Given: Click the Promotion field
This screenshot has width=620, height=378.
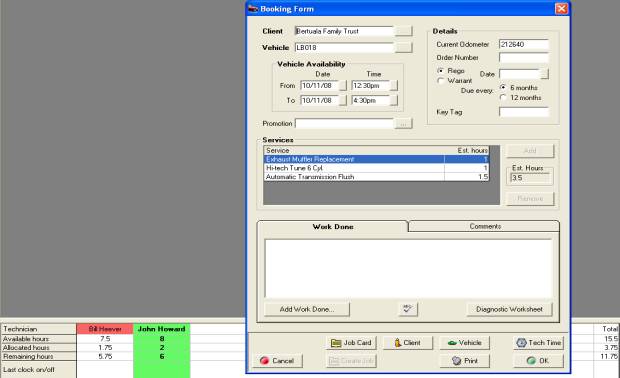Looking at the screenshot, I should pos(344,124).
